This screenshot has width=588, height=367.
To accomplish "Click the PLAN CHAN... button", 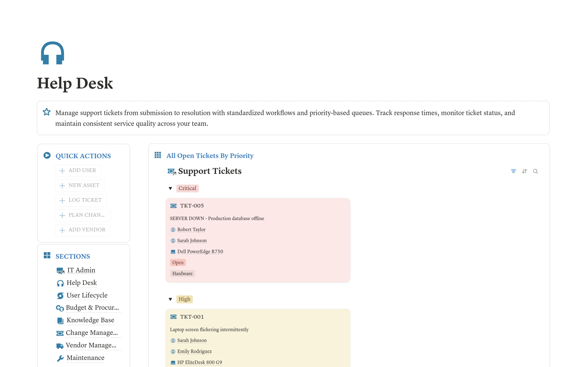I will [x=83, y=215].
